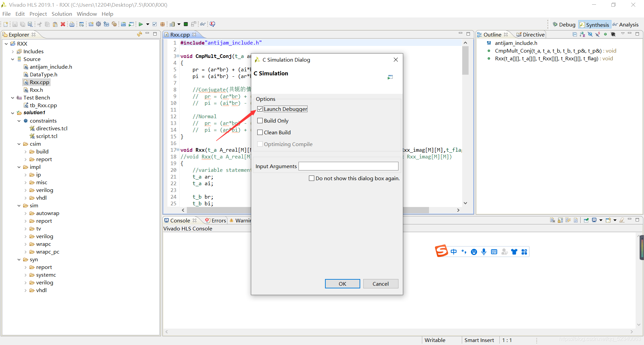The width and height of the screenshot is (644, 345).
Task: Switch to the Errors tab
Action: click(216, 220)
